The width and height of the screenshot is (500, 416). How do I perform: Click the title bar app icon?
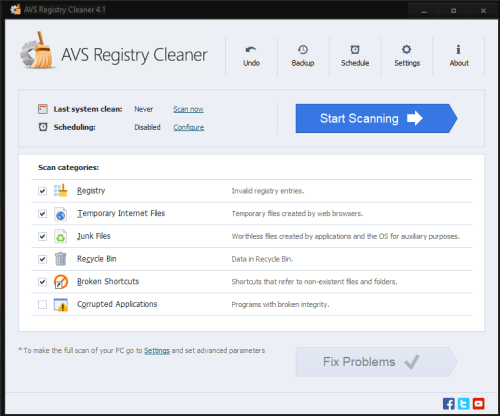(15, 9)
